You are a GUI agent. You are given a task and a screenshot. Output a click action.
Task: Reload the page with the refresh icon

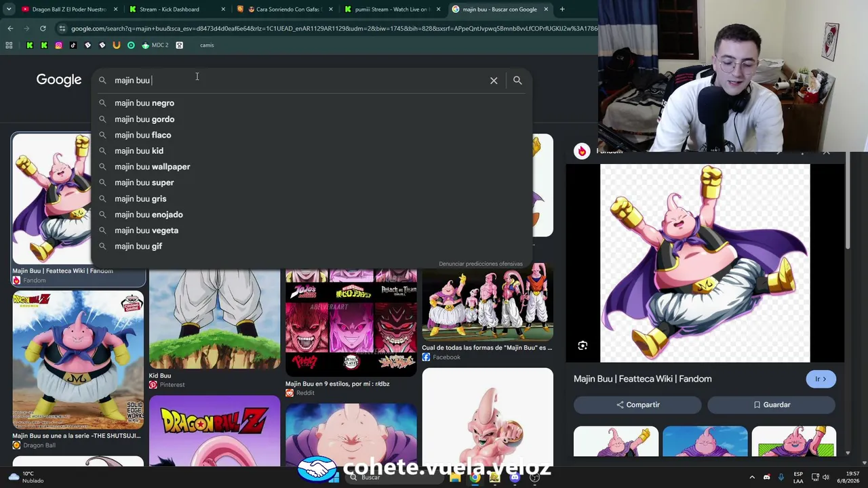pos(43,28)
